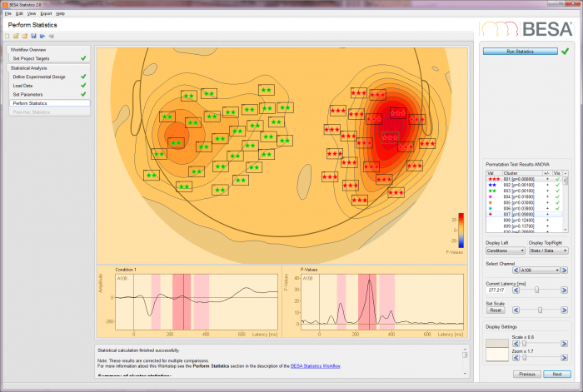Decrease Zoom x 1.7 with left arrow
Viewport: 583px width, 392px height.
(516, 357)
